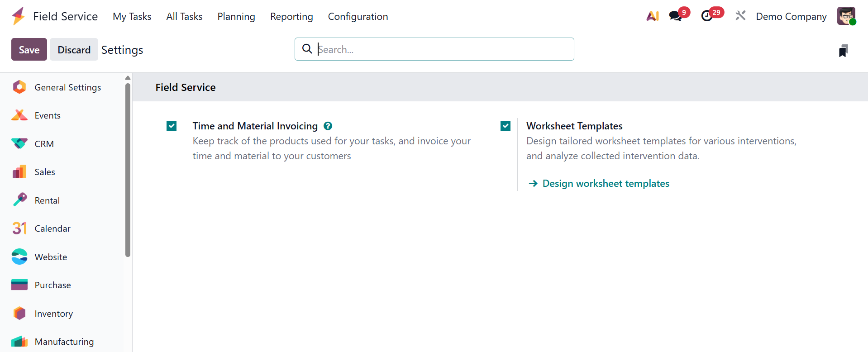
Task: Open the AI assistant icon
Action: coord(652,16)
